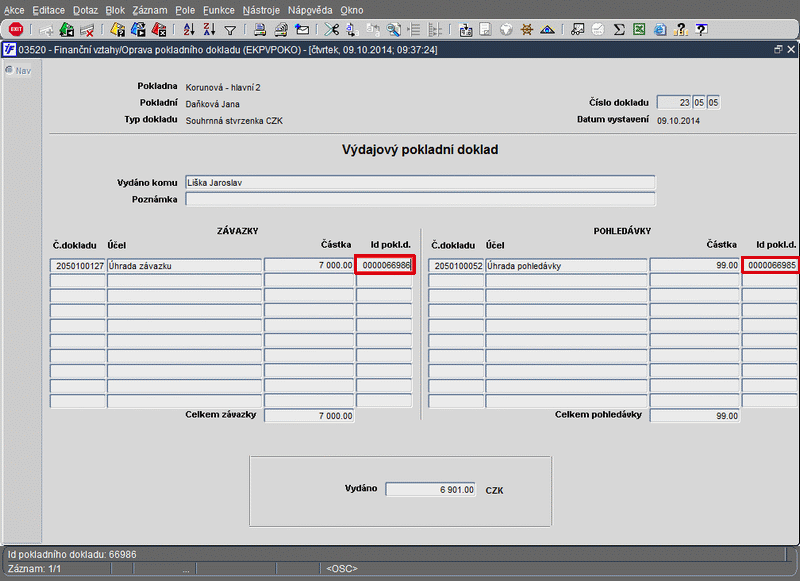
Task: Click the yellow enter-query icon
Action: [x=117, y=30]
